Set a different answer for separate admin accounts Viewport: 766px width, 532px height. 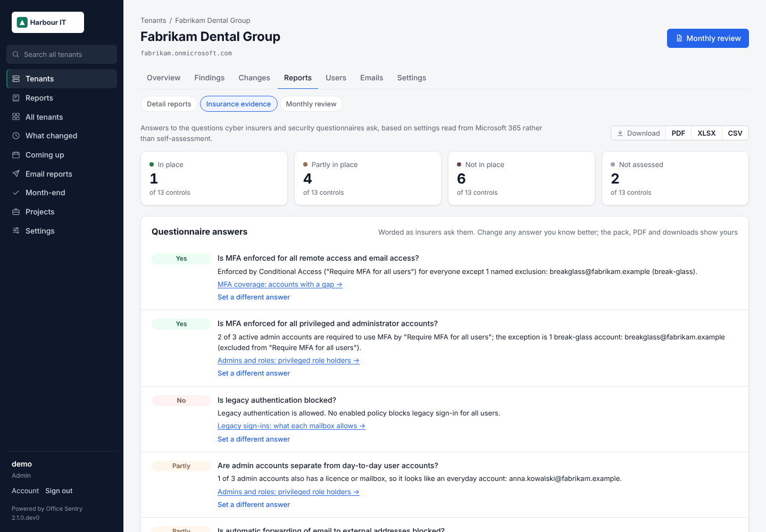pyautogui.click(x=254, y=504)
